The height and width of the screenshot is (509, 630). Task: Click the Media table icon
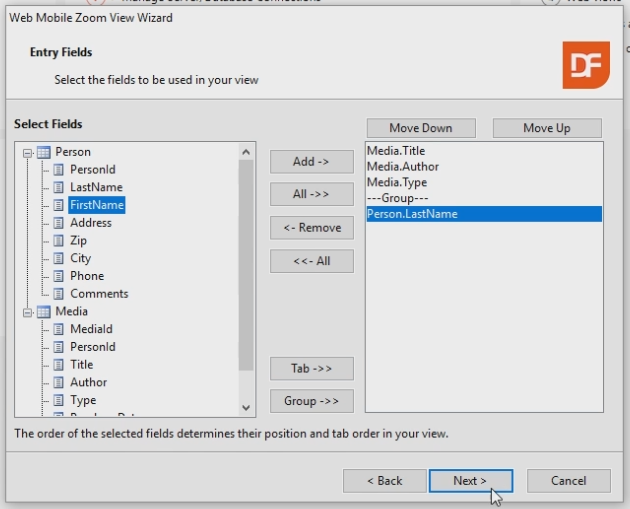pos(43,312)
